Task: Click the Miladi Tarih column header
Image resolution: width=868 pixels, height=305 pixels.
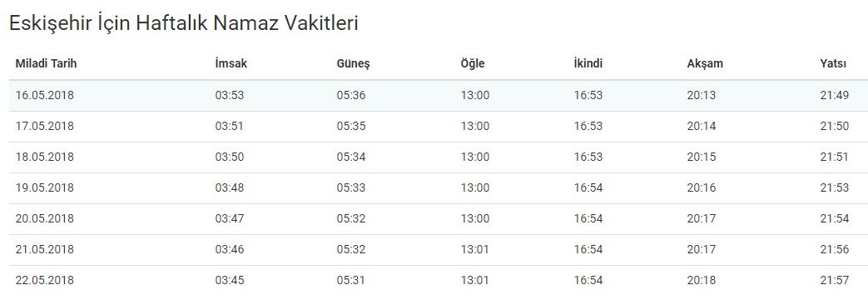Action: coord(46,63)
